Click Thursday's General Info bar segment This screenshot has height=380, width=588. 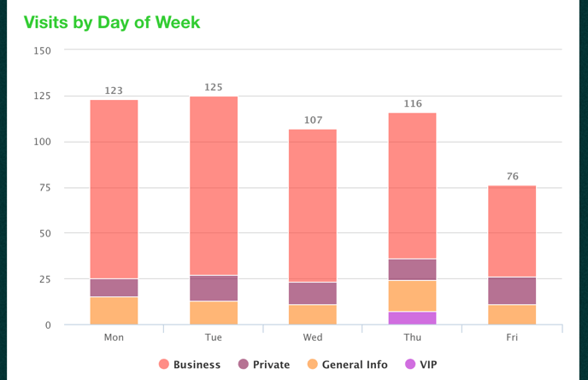[413, 295]
